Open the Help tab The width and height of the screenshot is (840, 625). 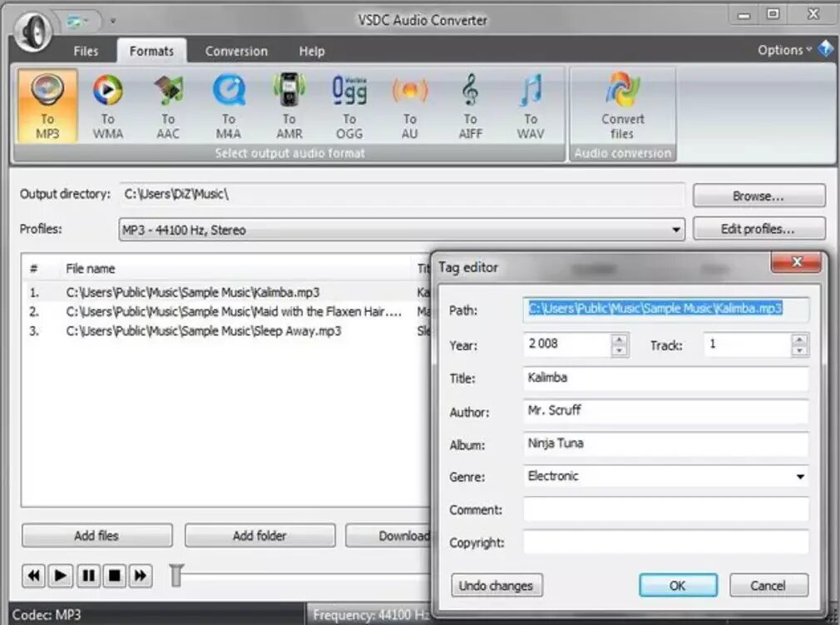coord(312,51)
